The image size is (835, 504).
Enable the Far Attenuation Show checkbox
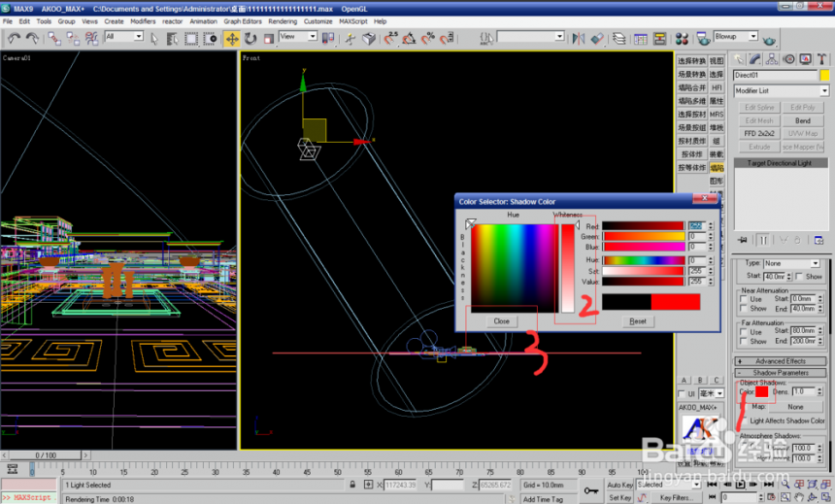tap(744, 341)
